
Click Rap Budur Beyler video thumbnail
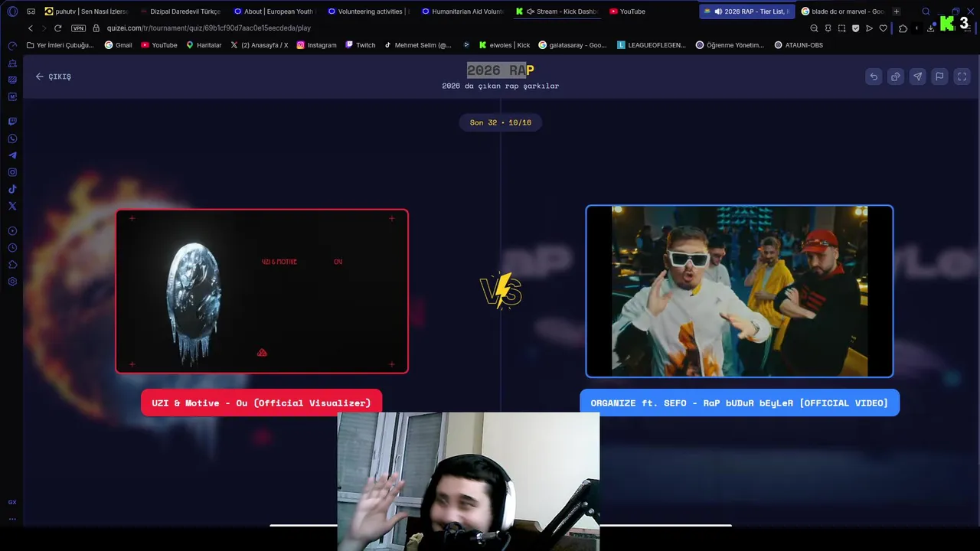pos(740,291)
